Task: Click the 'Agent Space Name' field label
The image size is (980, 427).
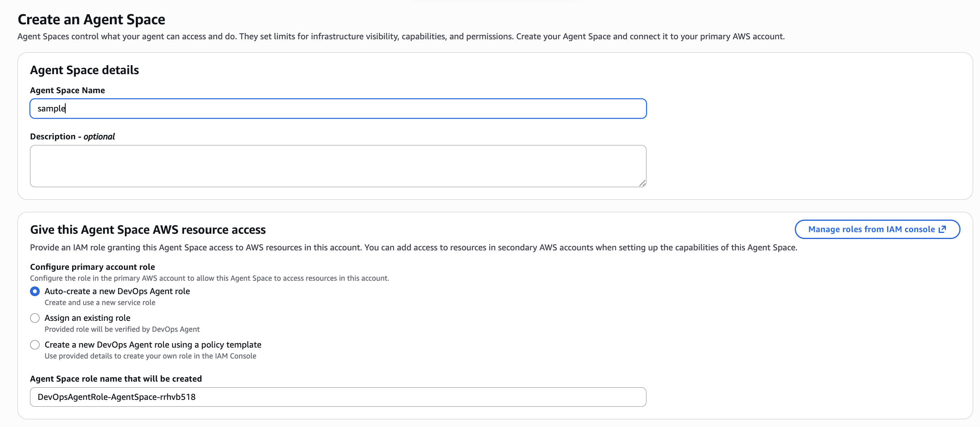Action: click(67, 90)
